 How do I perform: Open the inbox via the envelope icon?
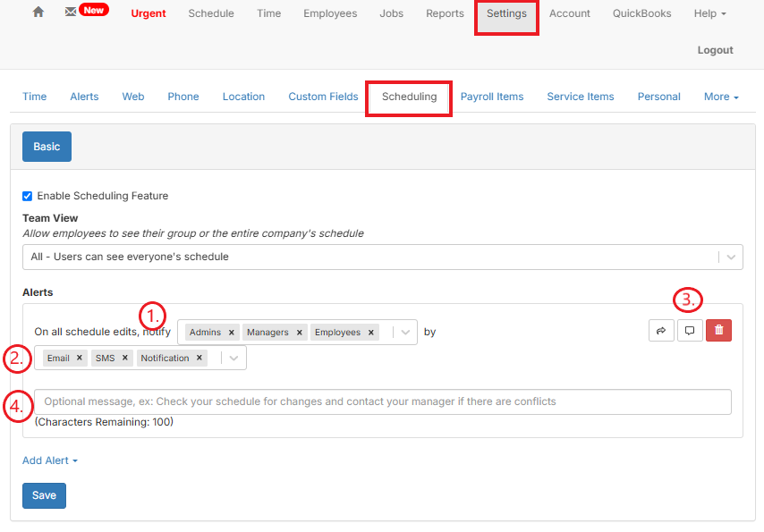click(x=70, y=13)
